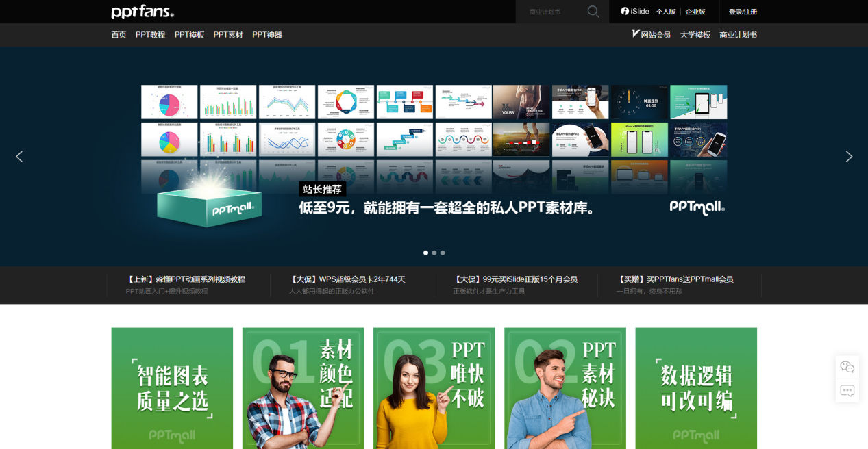Open the 智能图表 质量之选 card
Screen dimensions: 868x449
point(172,388)
